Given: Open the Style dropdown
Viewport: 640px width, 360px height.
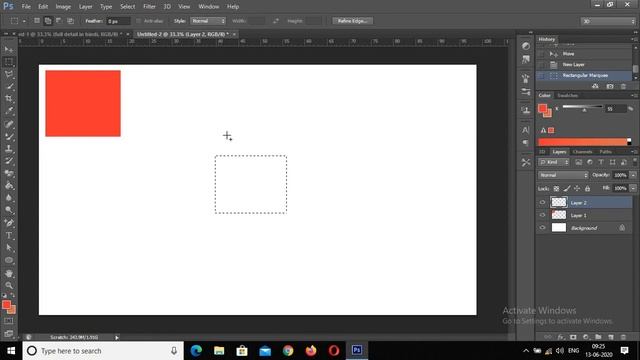Looking at the screenshot, I should tap(208, 21).
